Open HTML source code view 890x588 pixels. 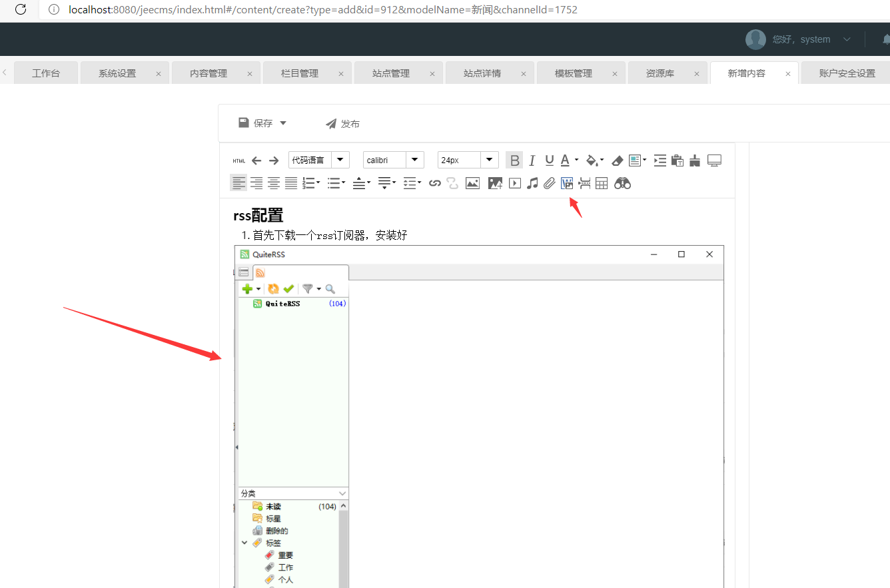(x=239, y=160)
